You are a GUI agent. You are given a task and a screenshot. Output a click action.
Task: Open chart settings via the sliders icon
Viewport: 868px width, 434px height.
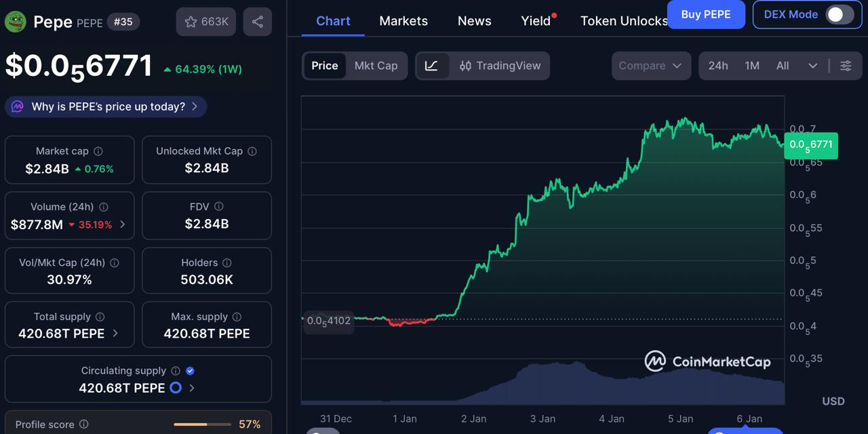click(x=846, y=66)
